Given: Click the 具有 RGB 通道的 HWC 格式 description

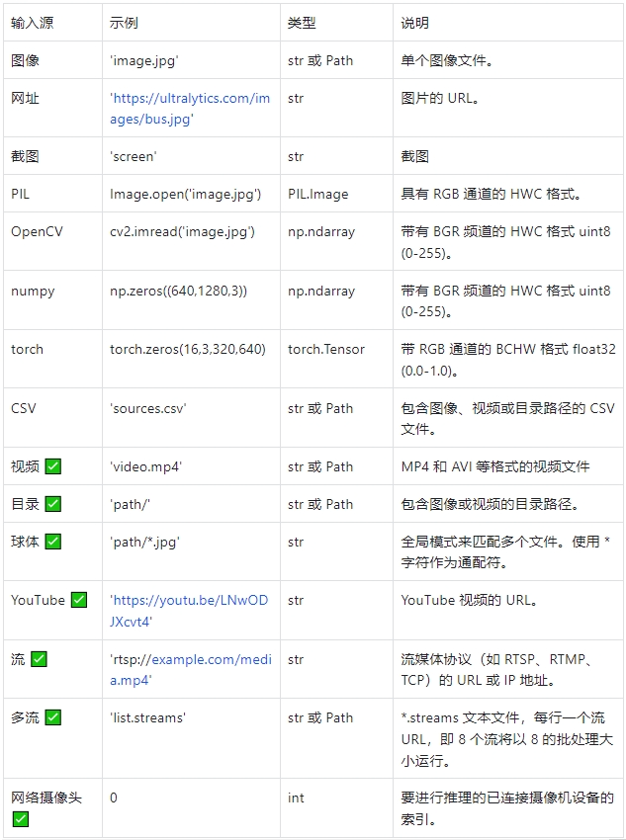Looking at the screenshot, I should [x=491, y=194].
